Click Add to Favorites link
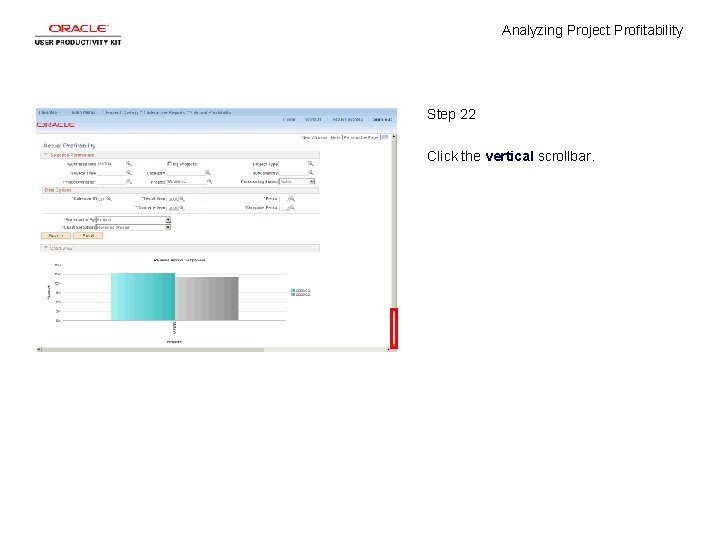 [347, 119]
